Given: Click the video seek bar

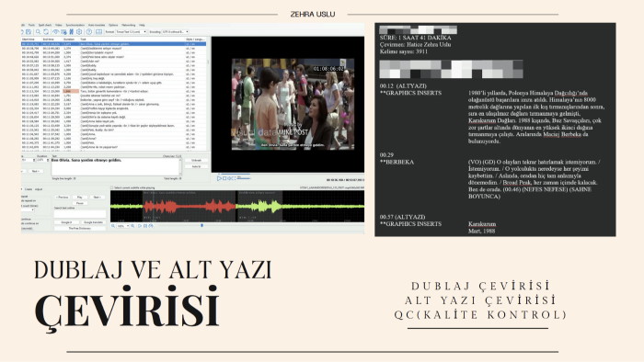Looking at the screenshot, I should 291,174.
